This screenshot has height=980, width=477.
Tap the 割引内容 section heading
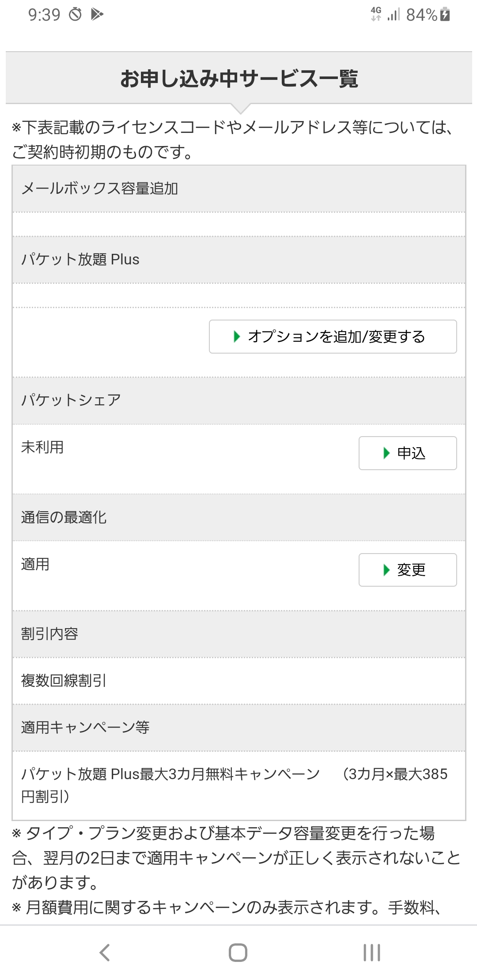[x=49, y=634]
